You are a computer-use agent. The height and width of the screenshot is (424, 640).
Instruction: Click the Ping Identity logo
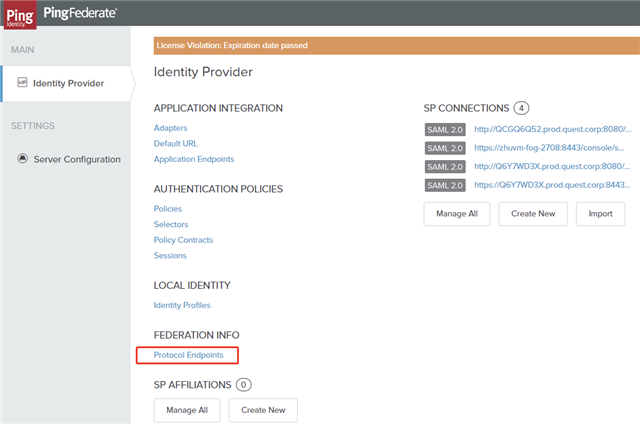coord(20,15)
